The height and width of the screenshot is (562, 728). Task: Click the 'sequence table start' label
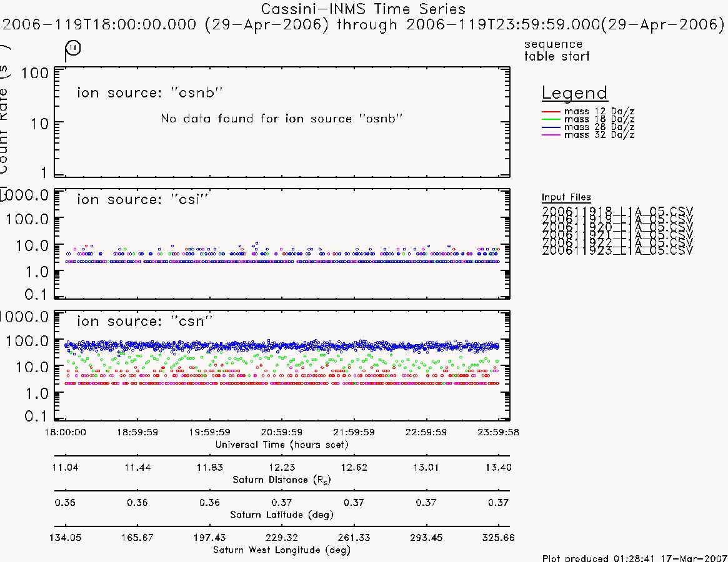pyautogui.click(x=557, y=50)
